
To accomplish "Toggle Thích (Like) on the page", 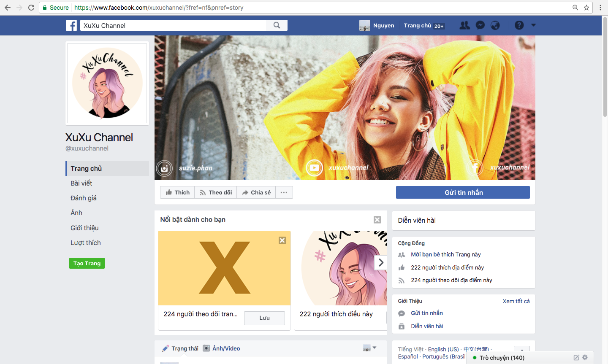I will pos(177,192).
